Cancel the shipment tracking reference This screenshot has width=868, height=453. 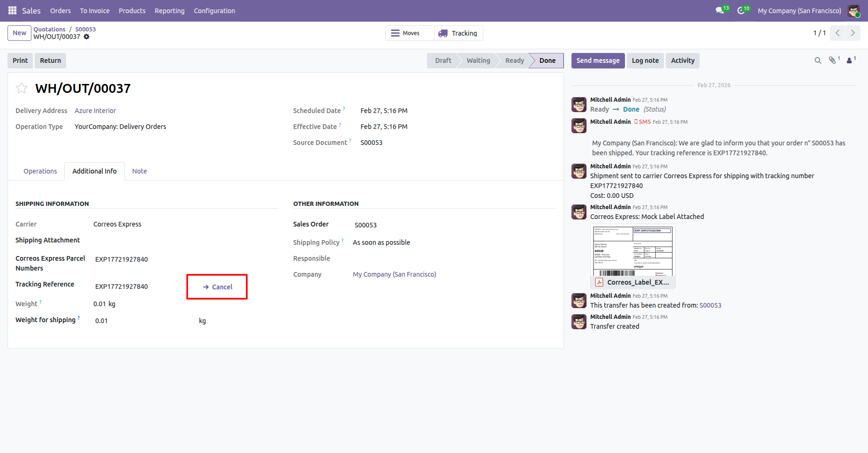(x=217, y=287)
